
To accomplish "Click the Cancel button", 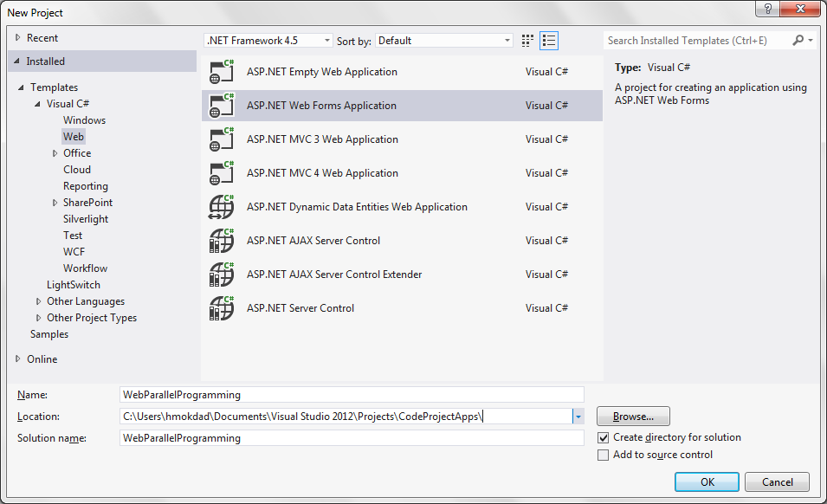I will click(778, 481).
